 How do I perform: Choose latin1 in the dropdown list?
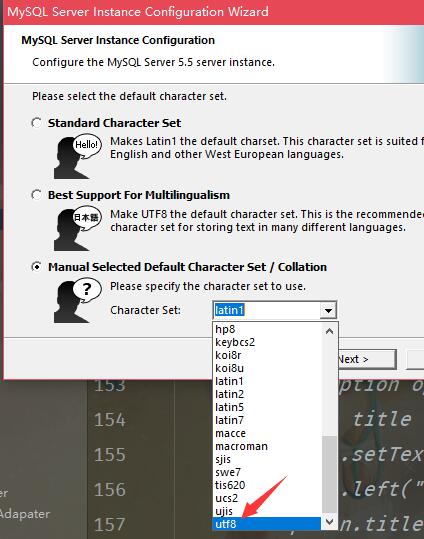coord(267,381)
